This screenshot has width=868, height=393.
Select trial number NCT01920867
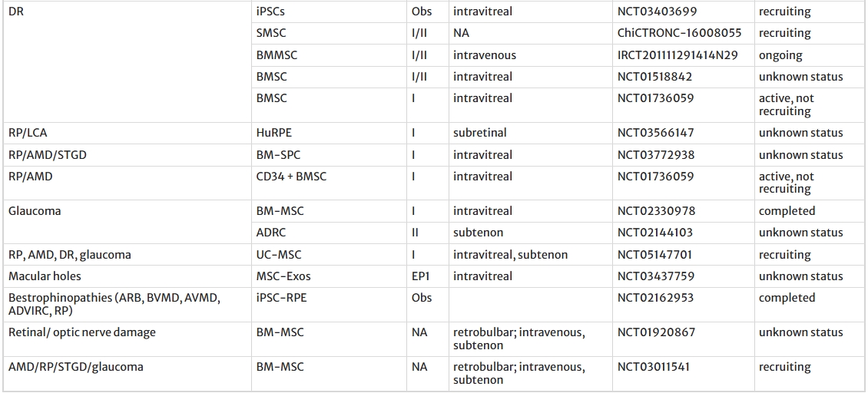654,332
